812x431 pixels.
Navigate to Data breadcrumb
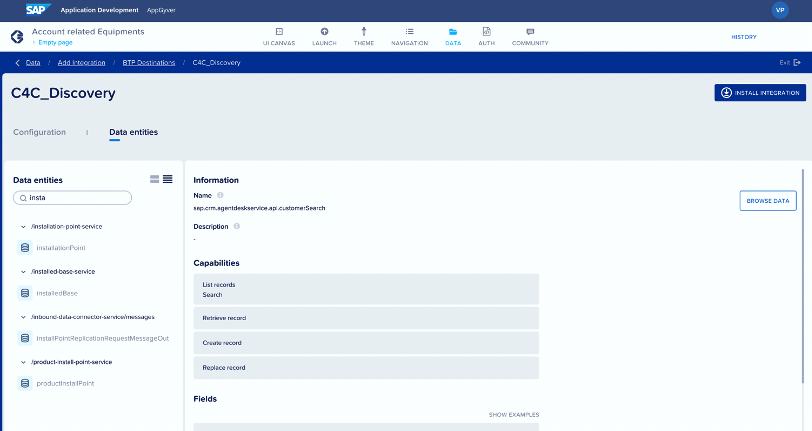click(33, 63)
